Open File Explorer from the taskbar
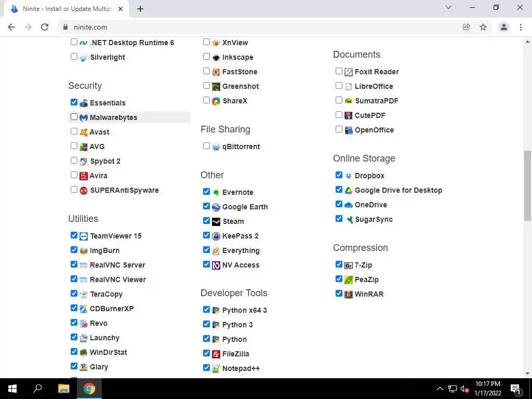The image size is (532, 399). (63, 389)
